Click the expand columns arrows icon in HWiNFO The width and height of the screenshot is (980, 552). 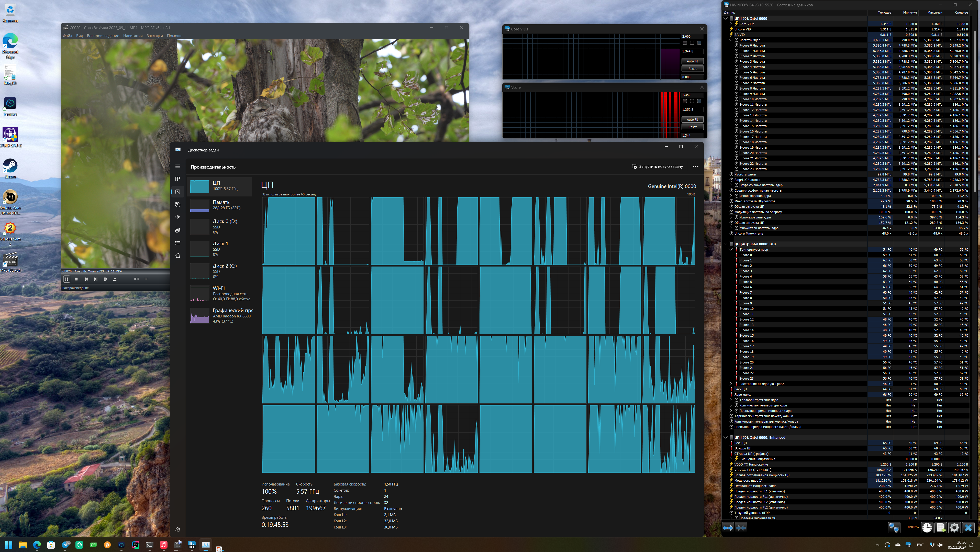pos(728,528)
